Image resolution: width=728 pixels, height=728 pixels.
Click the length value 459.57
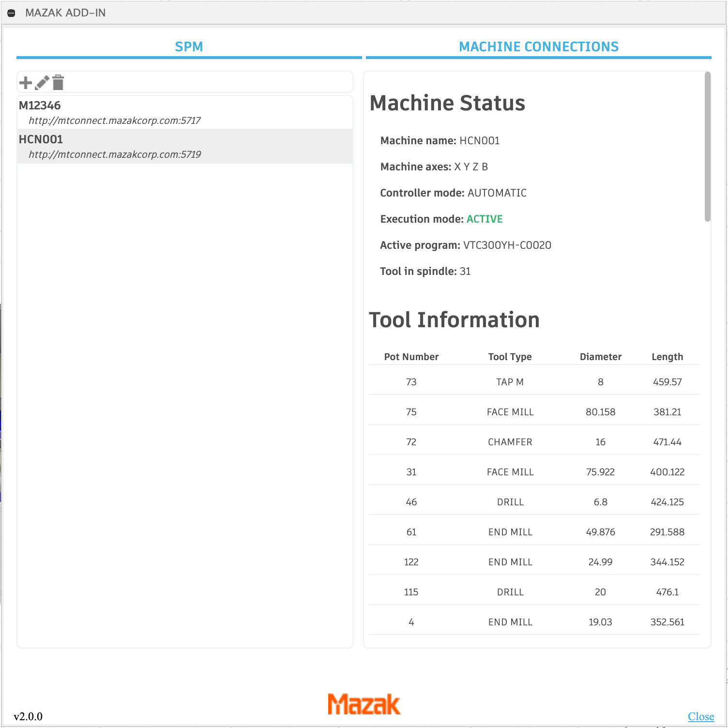(667, 382)
